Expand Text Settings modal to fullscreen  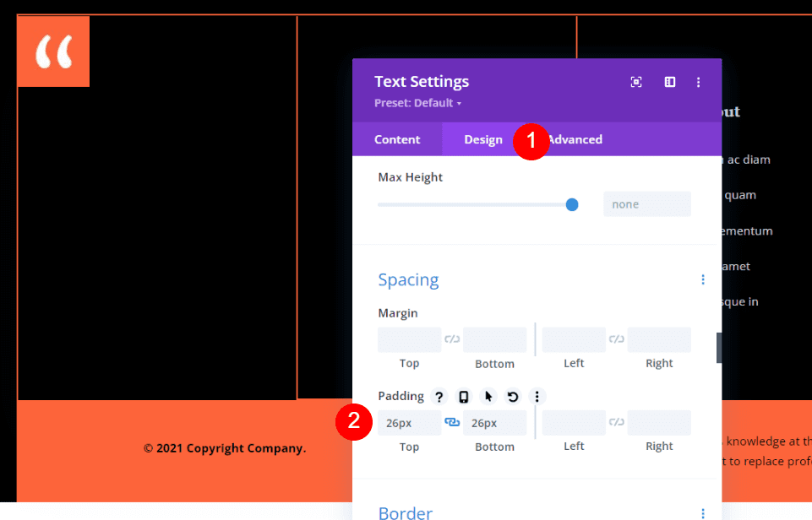click(636, 82)
